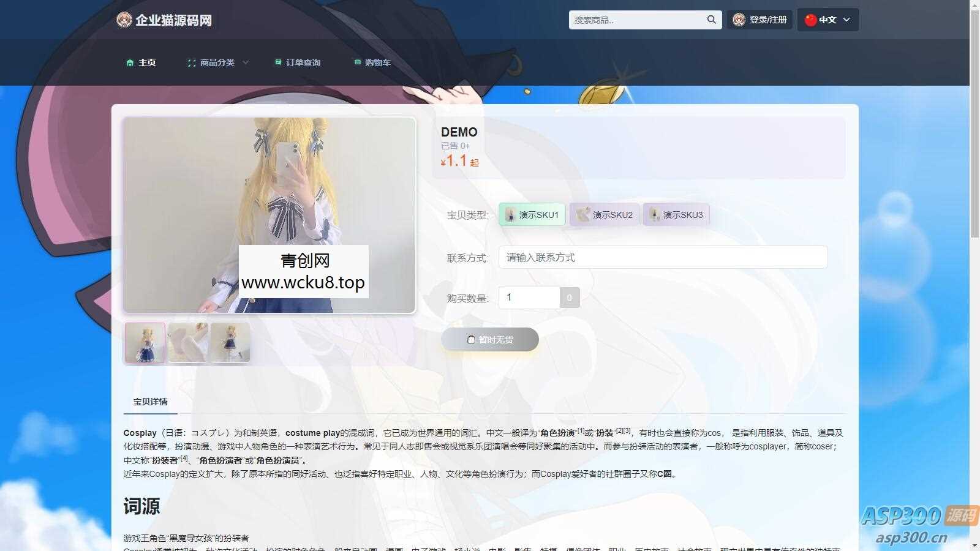
Task: Click the 购物车 shopping cart icon
Action: [x=357, y=62]
